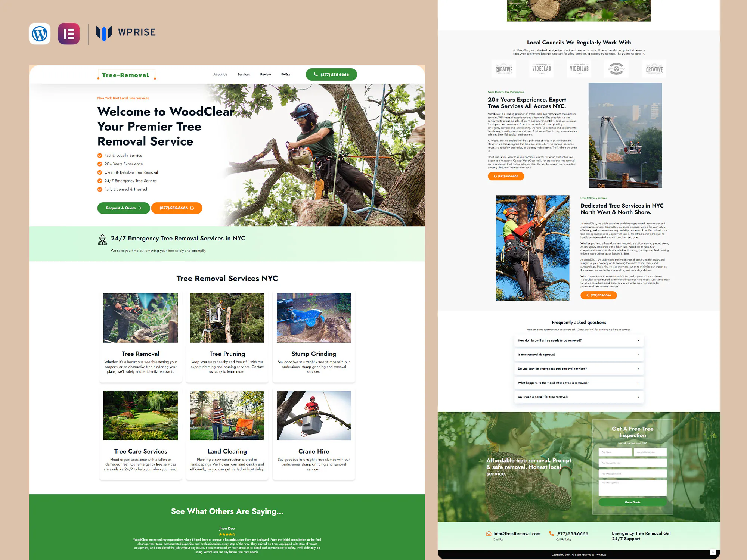This screenshot has width=747, height=560.
Task: Click the phone icon on the orange (877)-555-6666 button
Action: point(192,208)
